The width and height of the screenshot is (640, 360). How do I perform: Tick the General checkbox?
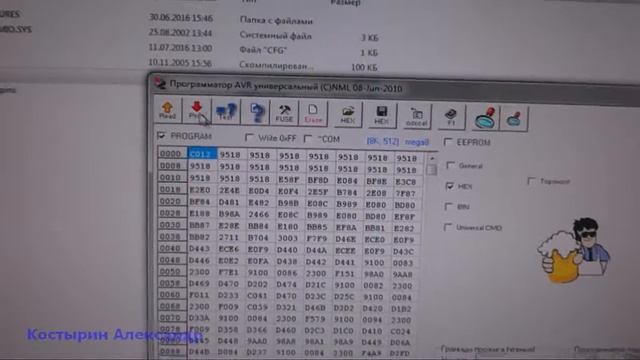point(451,165)
